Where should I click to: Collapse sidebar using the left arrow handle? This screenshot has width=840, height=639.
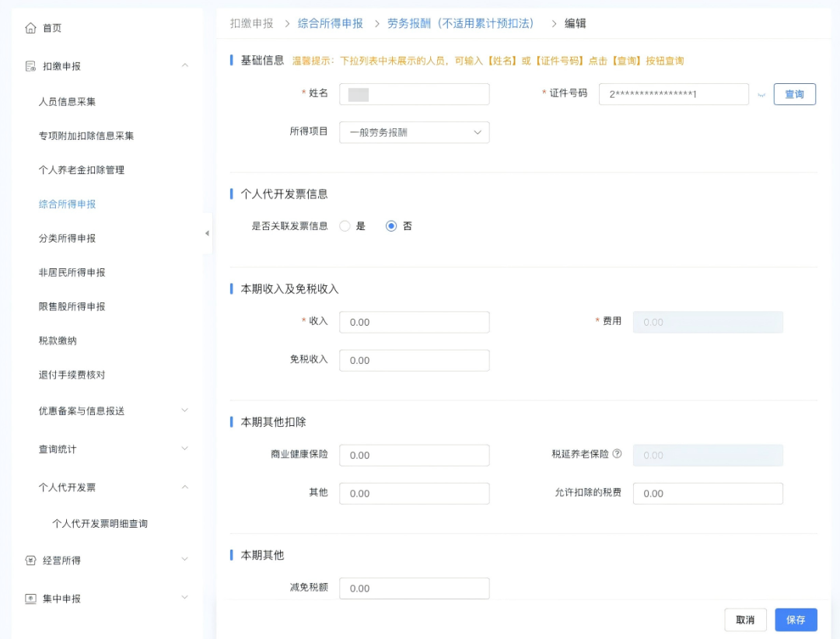(207, 233)
